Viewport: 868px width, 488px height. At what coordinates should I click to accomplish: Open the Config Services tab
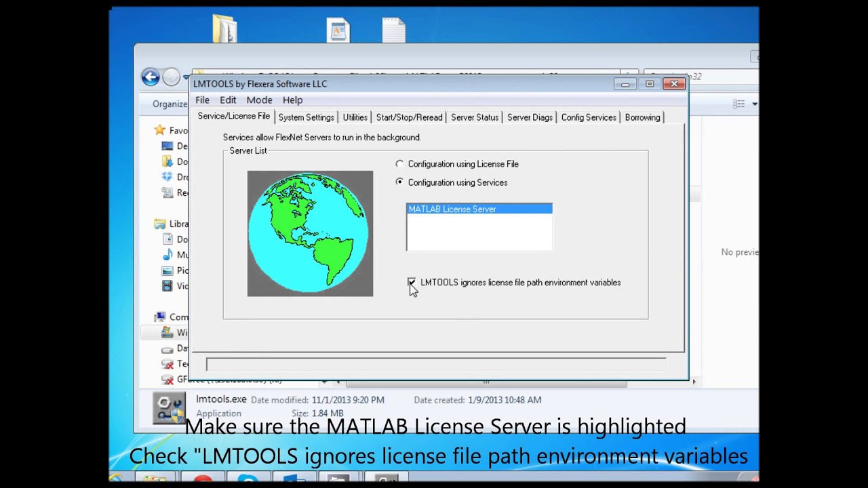589,117
